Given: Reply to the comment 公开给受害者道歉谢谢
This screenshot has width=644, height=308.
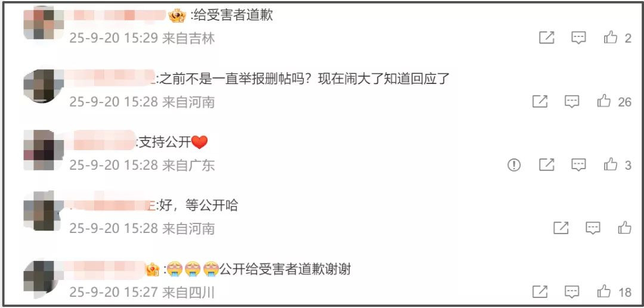Looking at the screenshot, I should [572, 291].
